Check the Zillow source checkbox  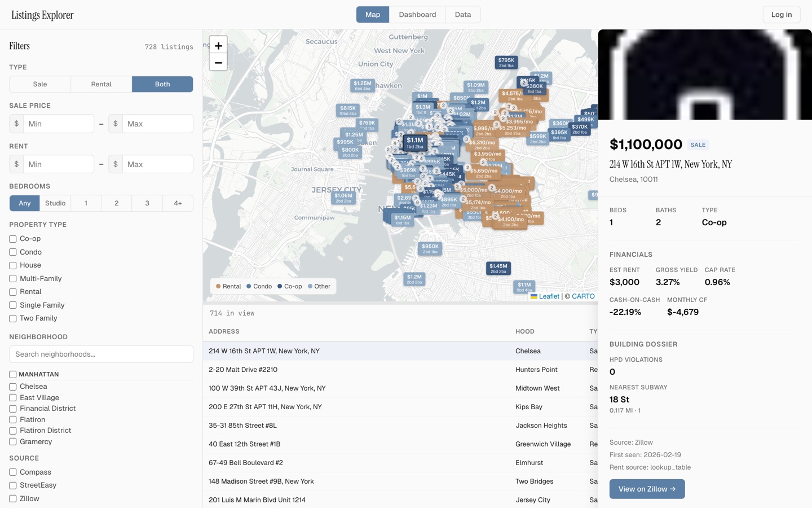point(12,499)
